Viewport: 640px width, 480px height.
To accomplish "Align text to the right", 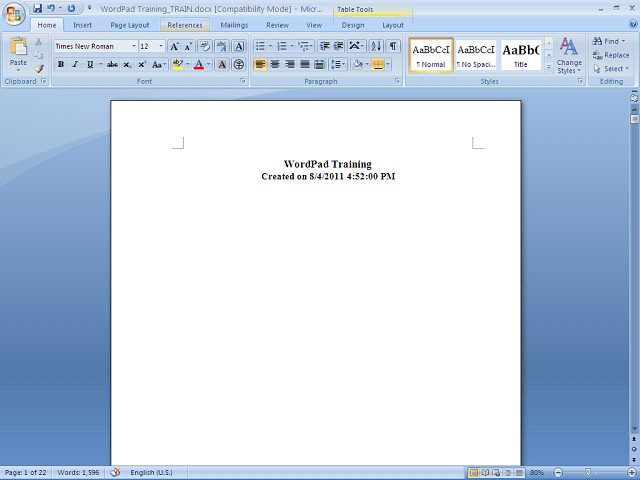I will (x=290, y=64).
